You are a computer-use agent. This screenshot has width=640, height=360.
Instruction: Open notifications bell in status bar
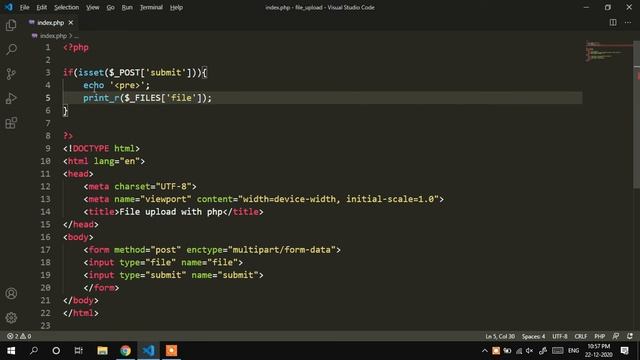tap(630, 336)
